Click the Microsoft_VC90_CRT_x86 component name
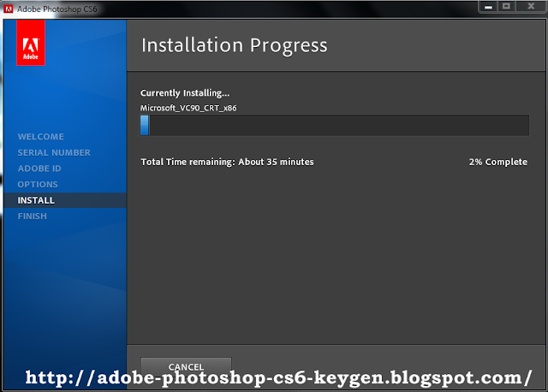 pos(188,108)
